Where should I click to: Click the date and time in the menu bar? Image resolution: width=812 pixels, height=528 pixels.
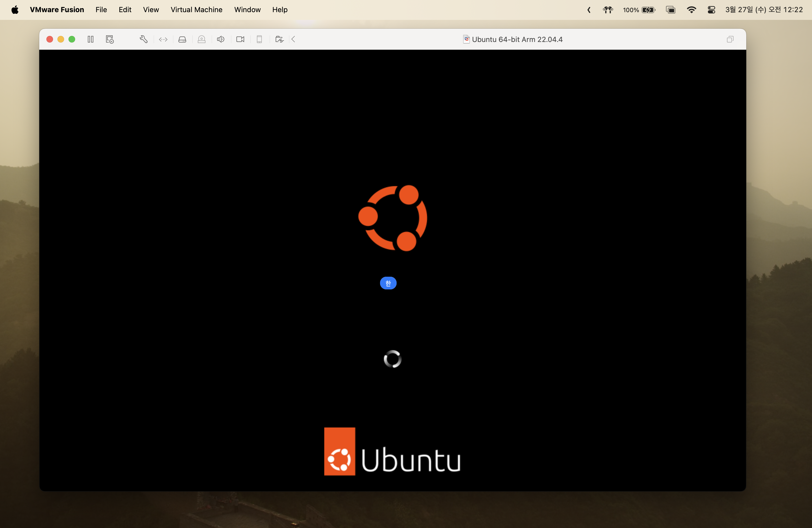[764, 10]
